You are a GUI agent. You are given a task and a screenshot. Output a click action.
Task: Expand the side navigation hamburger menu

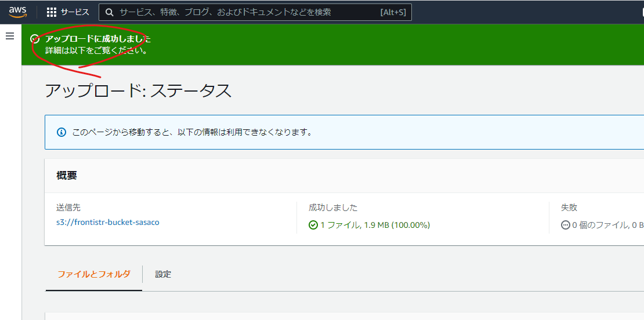pos(10,36)
